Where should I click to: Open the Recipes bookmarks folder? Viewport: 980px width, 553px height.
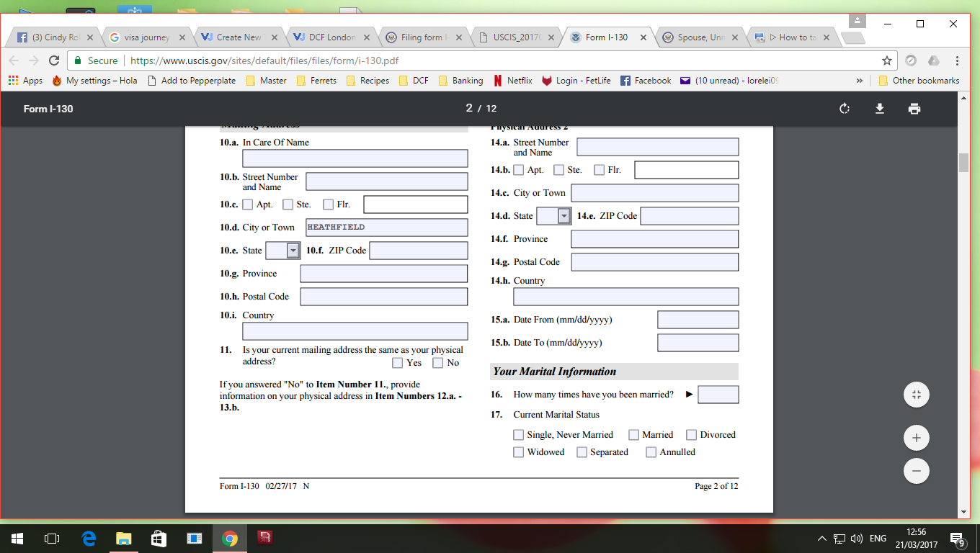[x=367, y=81]
